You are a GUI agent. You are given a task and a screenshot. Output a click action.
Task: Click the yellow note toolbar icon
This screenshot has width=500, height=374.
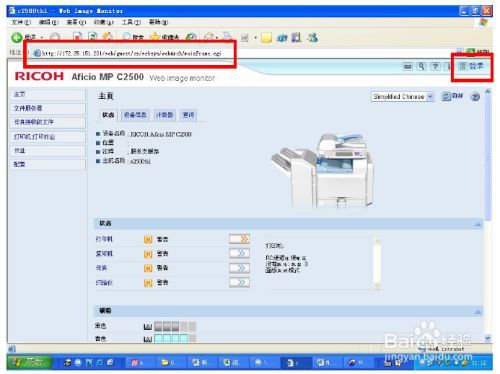pos(266,38)
